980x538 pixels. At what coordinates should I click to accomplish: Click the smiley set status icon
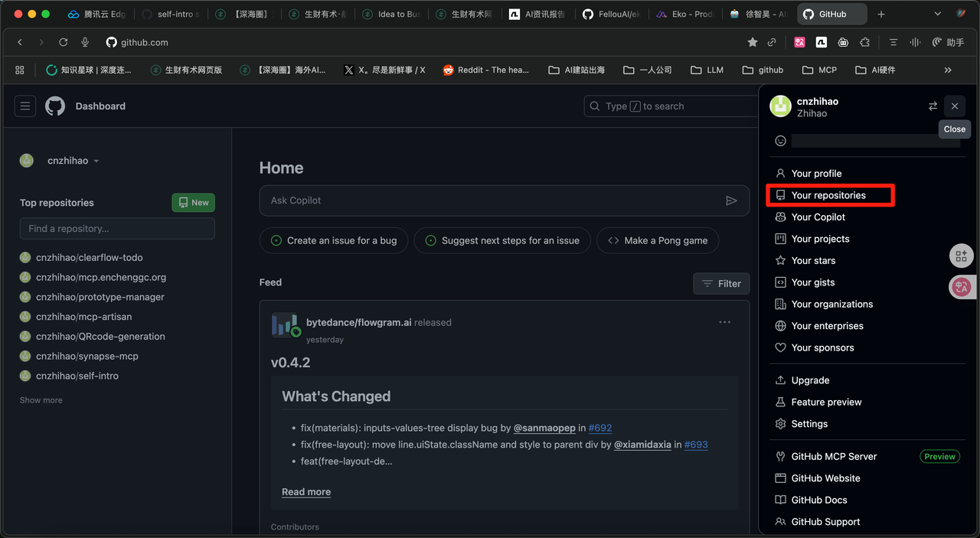[x=780, y=141]
